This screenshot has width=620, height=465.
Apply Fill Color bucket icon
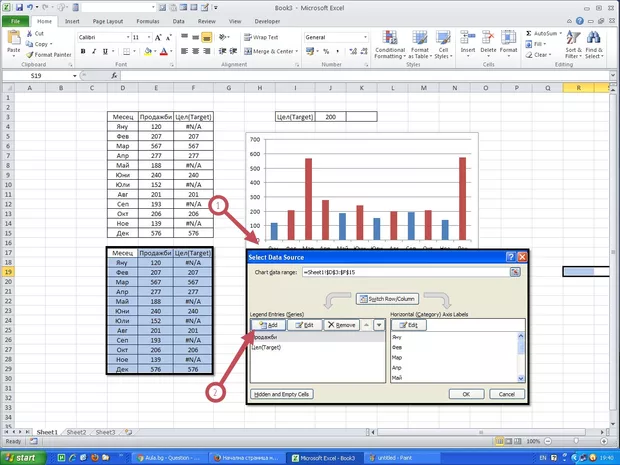click(148, 51)
